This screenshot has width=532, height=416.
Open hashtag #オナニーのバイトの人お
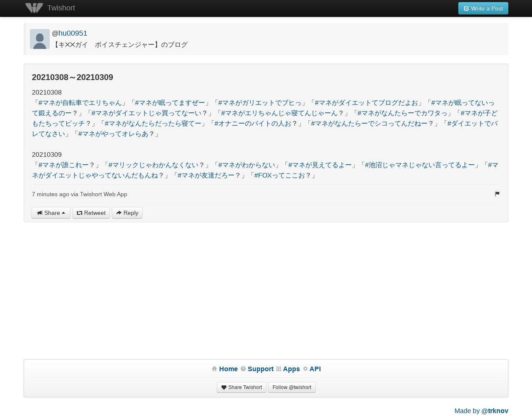[253, 124]
